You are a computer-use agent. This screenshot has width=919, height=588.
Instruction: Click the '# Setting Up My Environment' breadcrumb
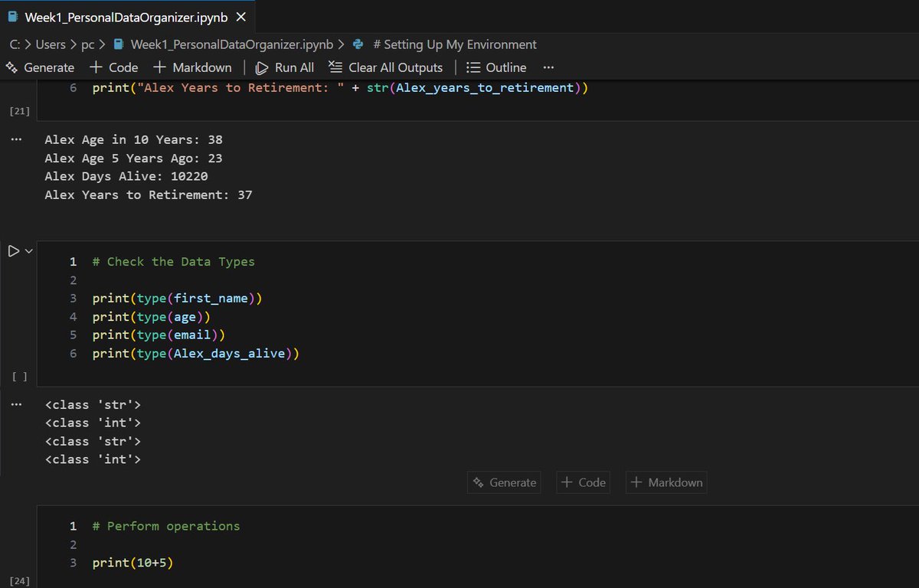(454, 44)
